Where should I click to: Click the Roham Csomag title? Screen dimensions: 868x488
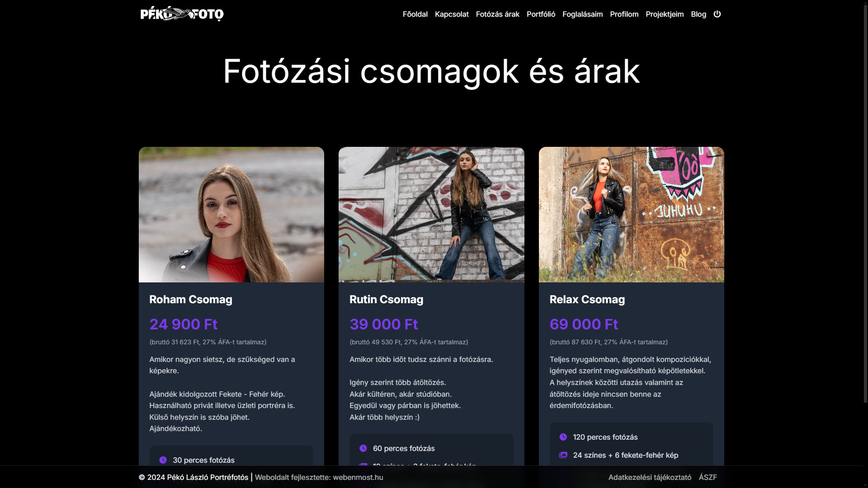191,300
